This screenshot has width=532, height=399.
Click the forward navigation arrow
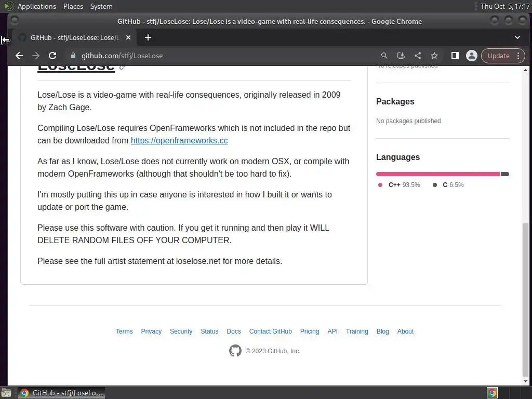[36, 56]
